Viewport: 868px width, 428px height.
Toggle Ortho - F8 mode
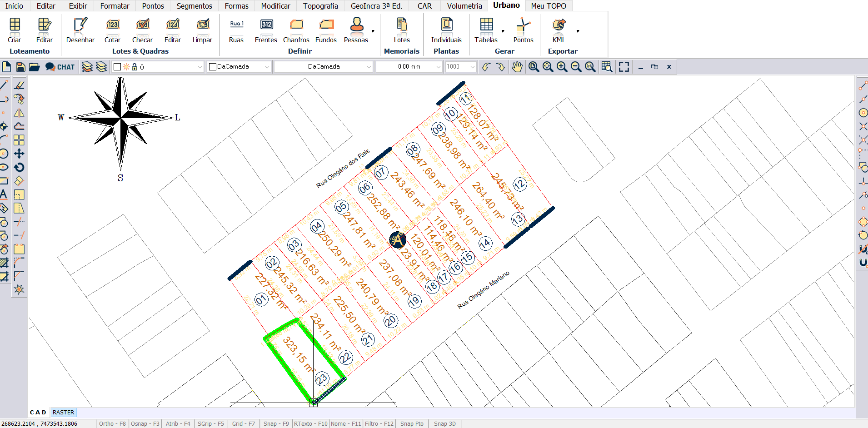pyautogui.click(x=112, y=423)
